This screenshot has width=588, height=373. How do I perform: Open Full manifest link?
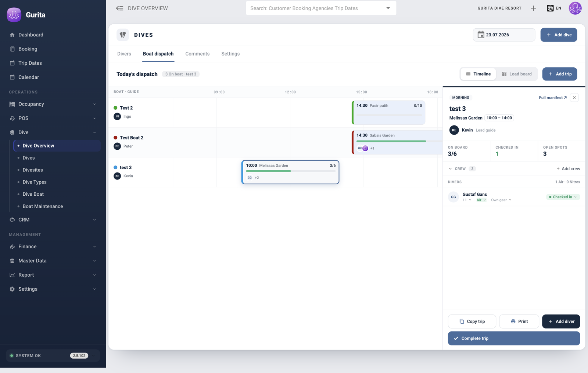click(553, 97)
